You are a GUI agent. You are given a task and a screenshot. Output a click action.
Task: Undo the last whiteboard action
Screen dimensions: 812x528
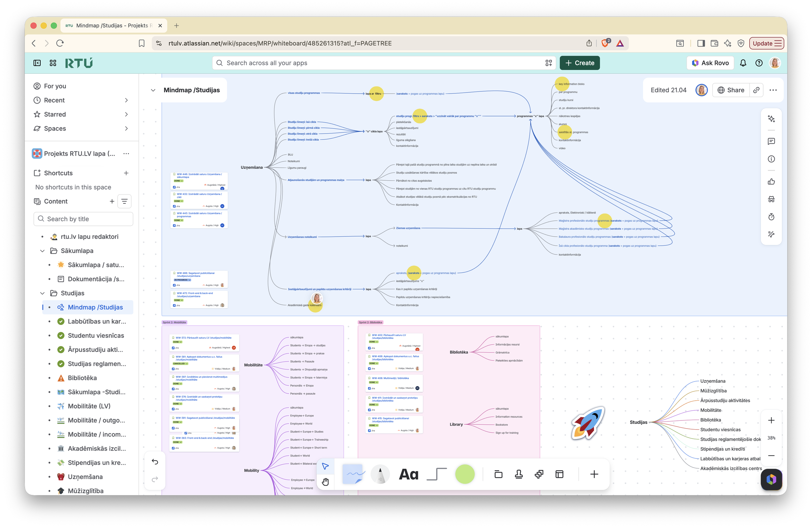[x=155, y=462]
